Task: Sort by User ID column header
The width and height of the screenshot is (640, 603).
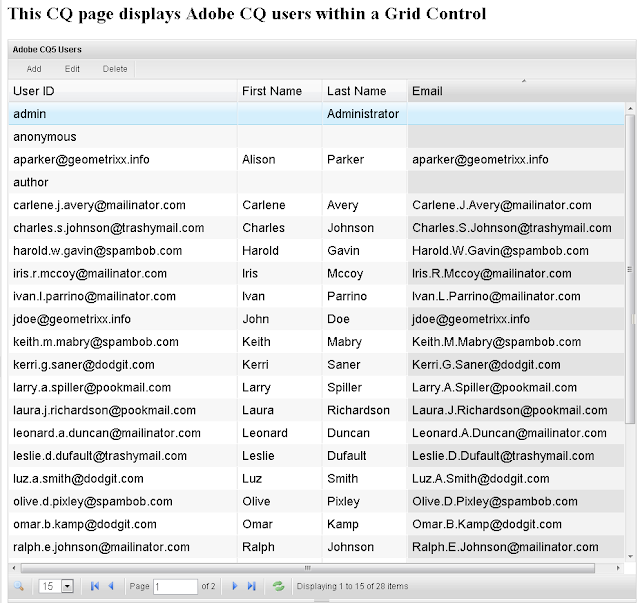Action: [122, 91]
